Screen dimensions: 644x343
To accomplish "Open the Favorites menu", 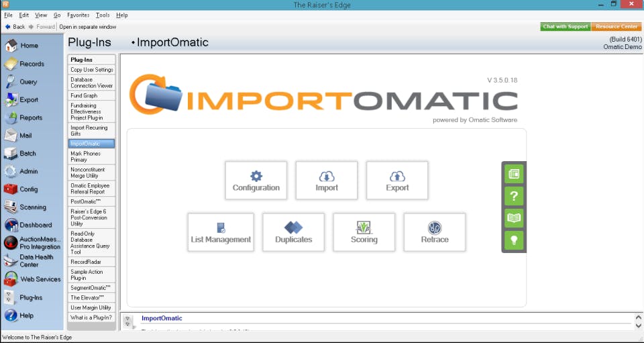I will click(x=78, y=15).
